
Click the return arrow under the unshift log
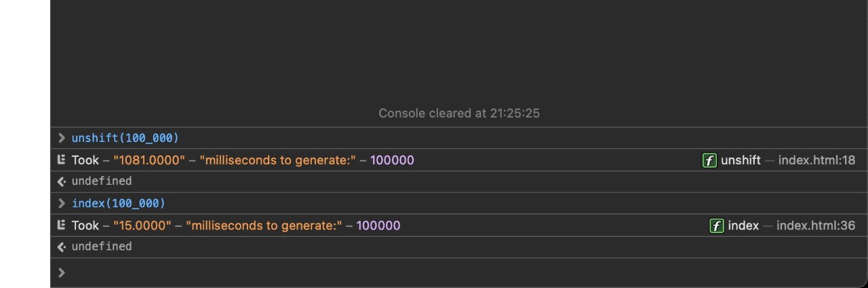click(62, 181)
